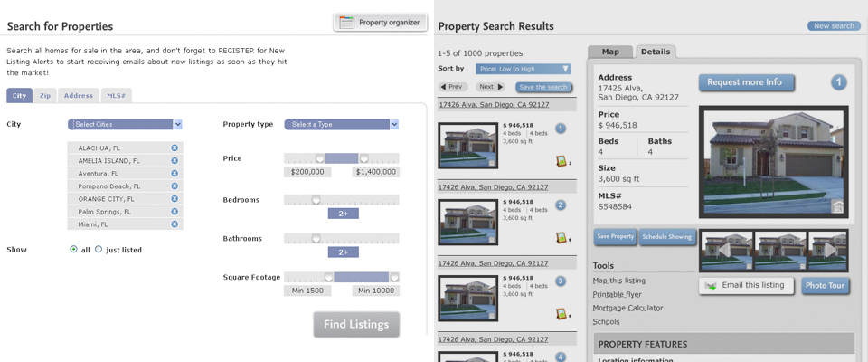This screenshot has width=868, height=362.
Task: Remove Aventura, FL from city list
Action: pyautogui.click(x=175, y=174)
